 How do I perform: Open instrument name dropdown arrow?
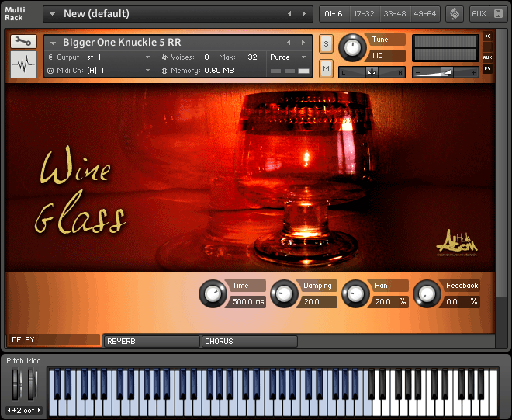54,43
